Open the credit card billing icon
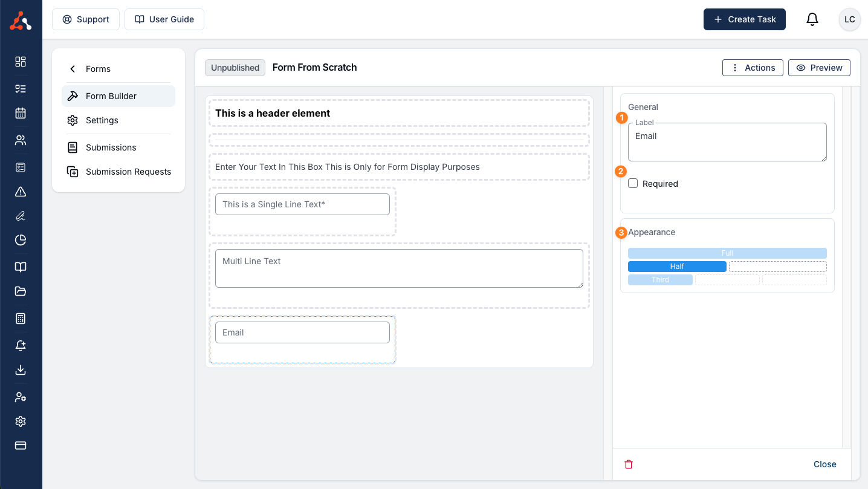Viewport: 868px width, 489px height. tap(21, 445)
